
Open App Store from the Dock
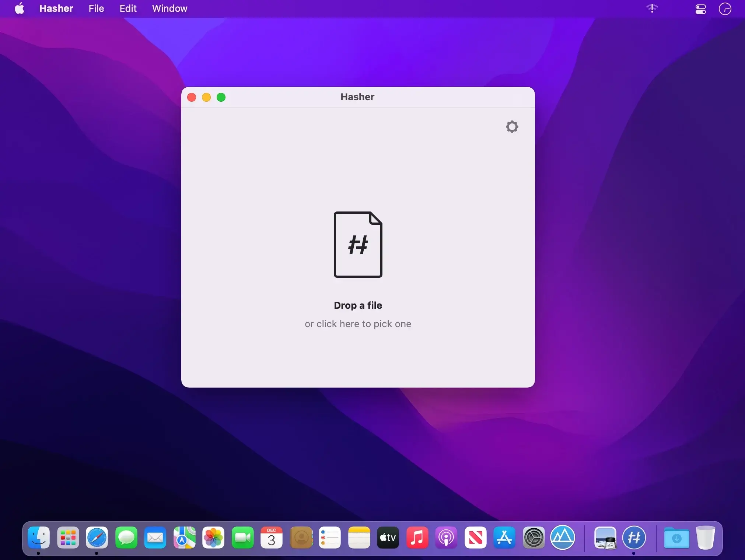click(x=504, y=538)
